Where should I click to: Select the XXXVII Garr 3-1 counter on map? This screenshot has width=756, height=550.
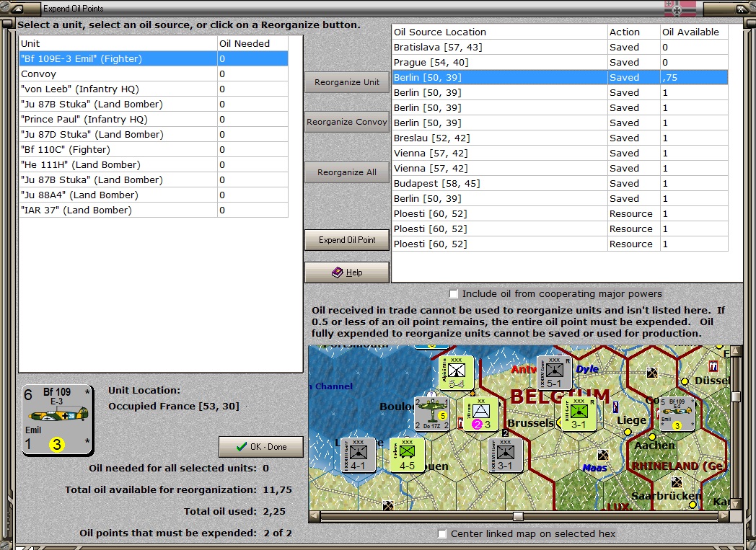coord(505,455)
